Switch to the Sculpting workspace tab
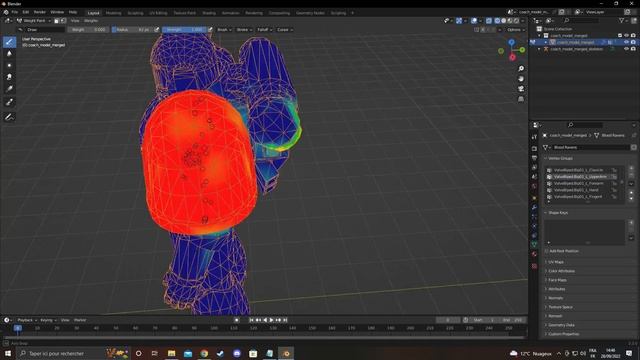 [135, 13]
